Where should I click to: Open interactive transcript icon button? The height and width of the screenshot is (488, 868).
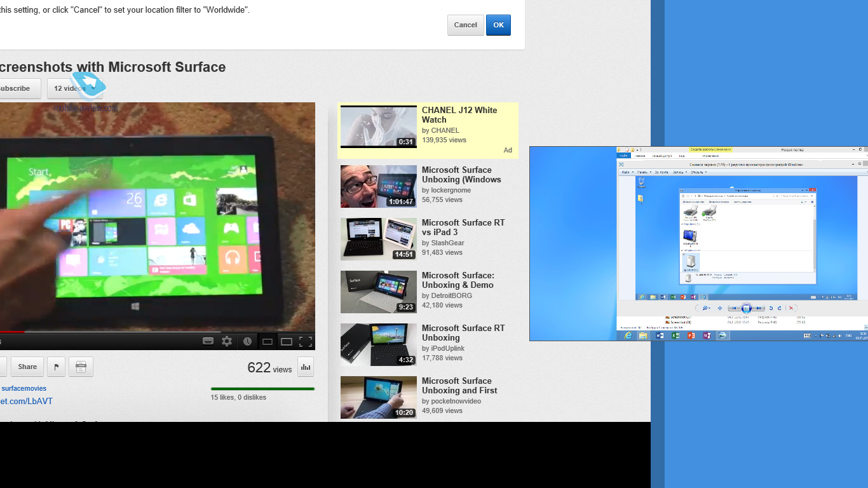81,367
